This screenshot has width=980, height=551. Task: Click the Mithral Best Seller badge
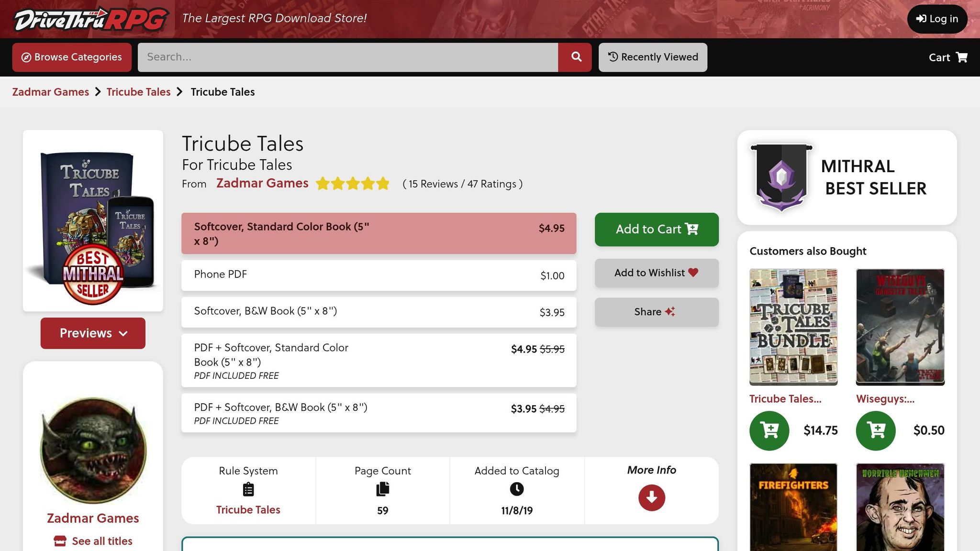847,177
